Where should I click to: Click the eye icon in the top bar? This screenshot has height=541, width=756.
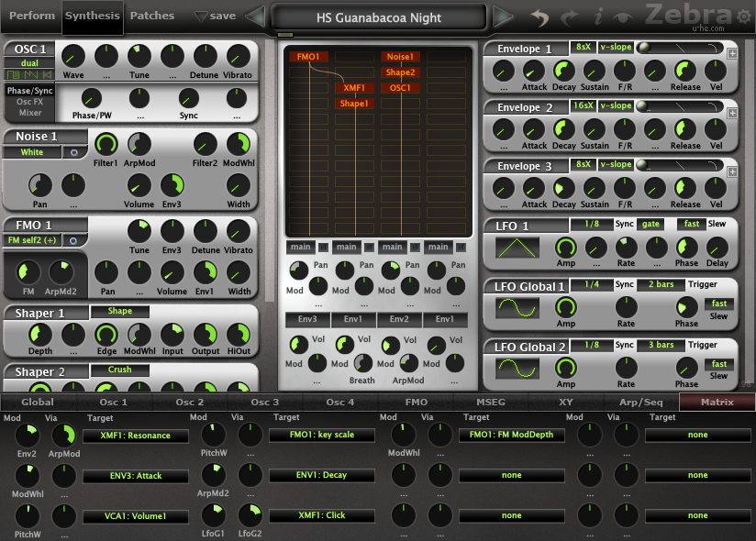(623, 17)
